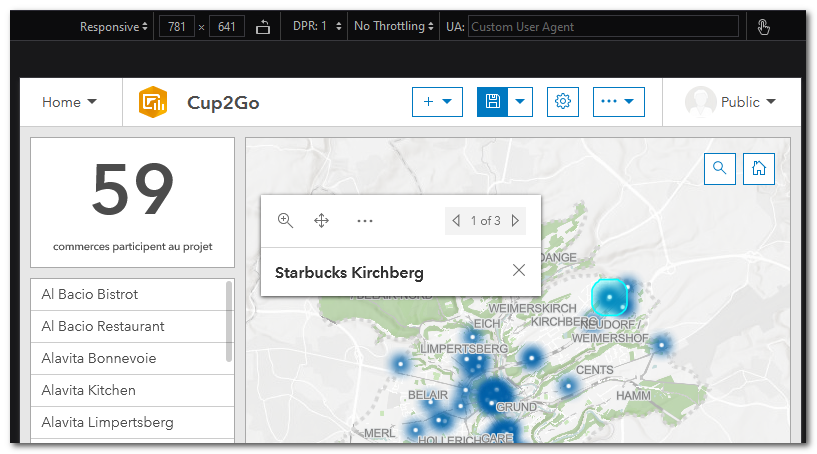Zoom to the Starbucks Kirchberg feature

285,221
